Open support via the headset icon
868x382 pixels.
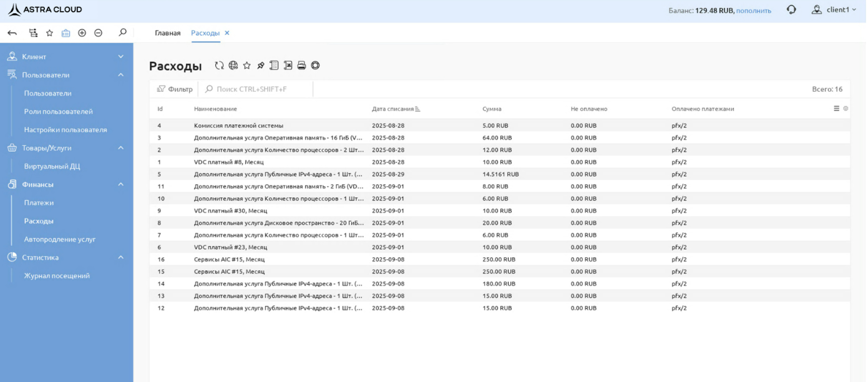click(x=791, y=10)
